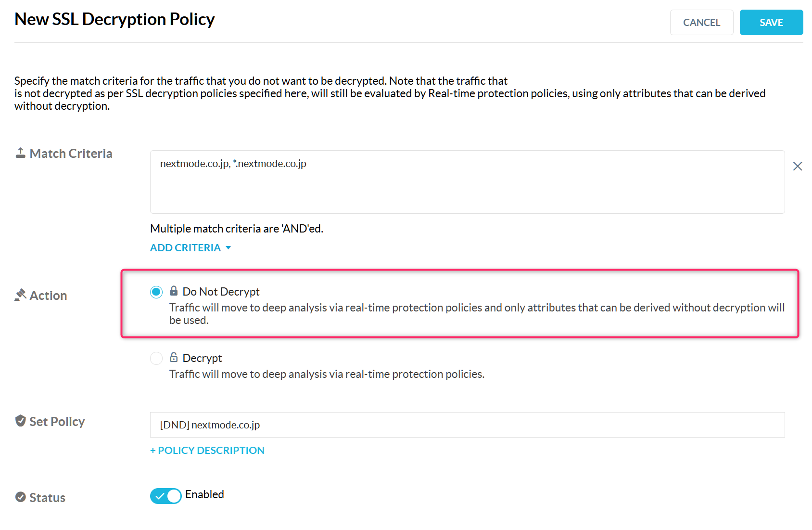Click the caret arrow after ADD CRITERIA
This screenshot has height=530, width=812.
[228, 248]
